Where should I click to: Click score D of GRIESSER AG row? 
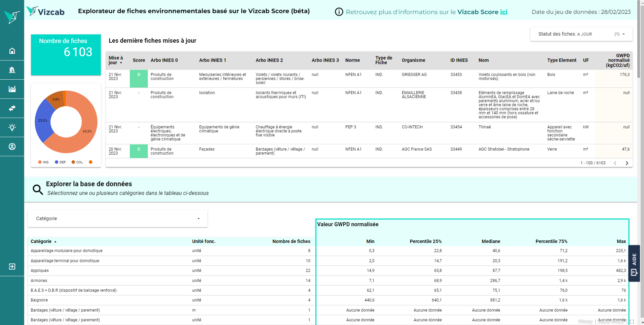(x=139, y=78)
